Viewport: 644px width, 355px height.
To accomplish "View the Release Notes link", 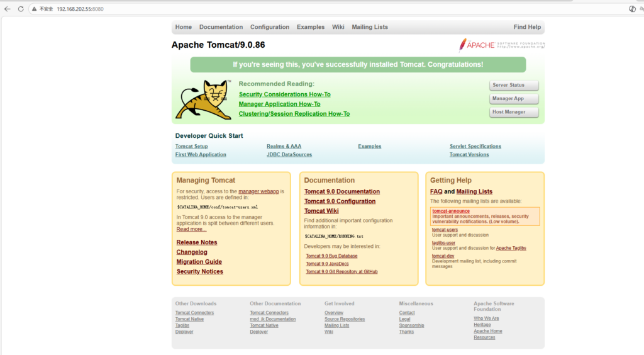I will [197, 242].
